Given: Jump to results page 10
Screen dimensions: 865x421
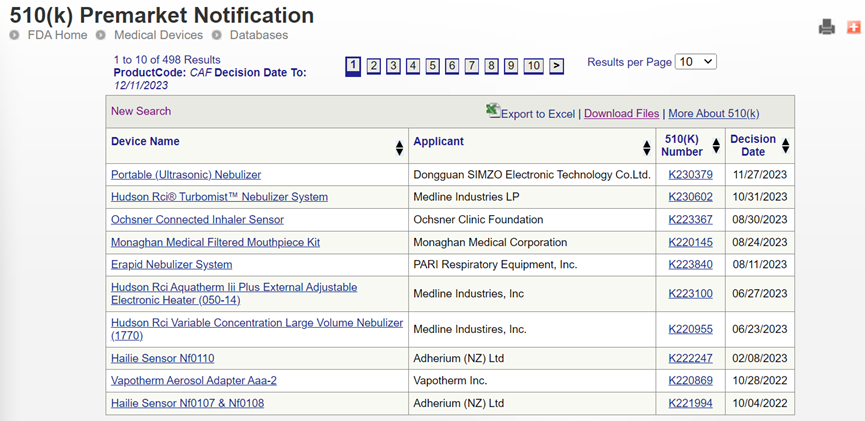Looking at the screenshot, I should click(x=533, y=66).
